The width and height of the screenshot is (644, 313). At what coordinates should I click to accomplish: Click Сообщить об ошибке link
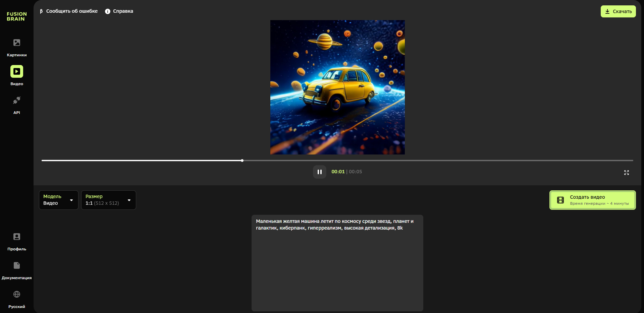69,11
